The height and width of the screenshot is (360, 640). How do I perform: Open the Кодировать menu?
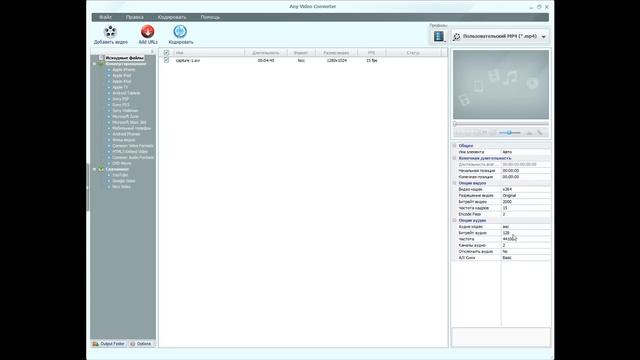pos(172,17)
